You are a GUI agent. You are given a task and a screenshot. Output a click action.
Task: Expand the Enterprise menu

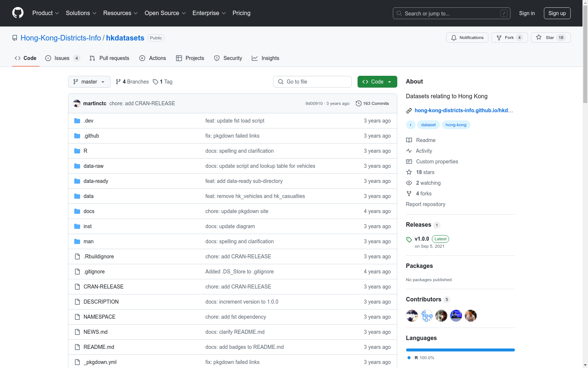[209, 13]
